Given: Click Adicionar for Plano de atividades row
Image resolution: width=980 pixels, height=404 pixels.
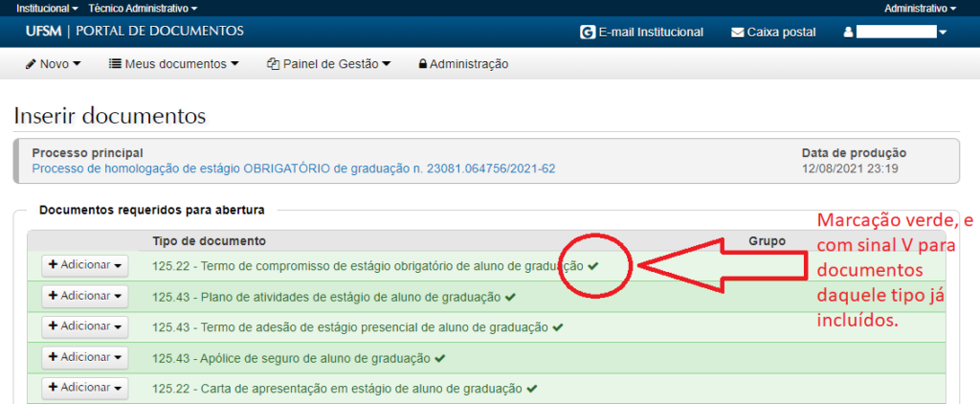Looking at the screenshot, I should (x=84, y=296).
